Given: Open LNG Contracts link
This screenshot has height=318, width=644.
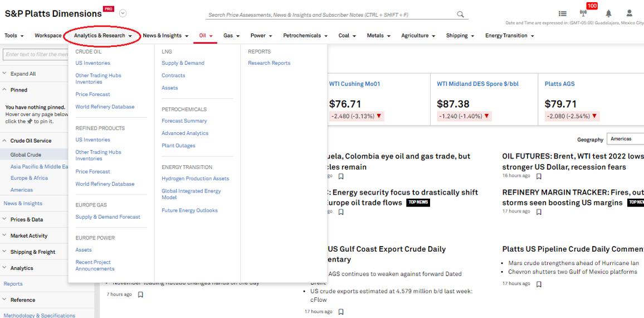Looking at the screenshot, I should (173, 75).
